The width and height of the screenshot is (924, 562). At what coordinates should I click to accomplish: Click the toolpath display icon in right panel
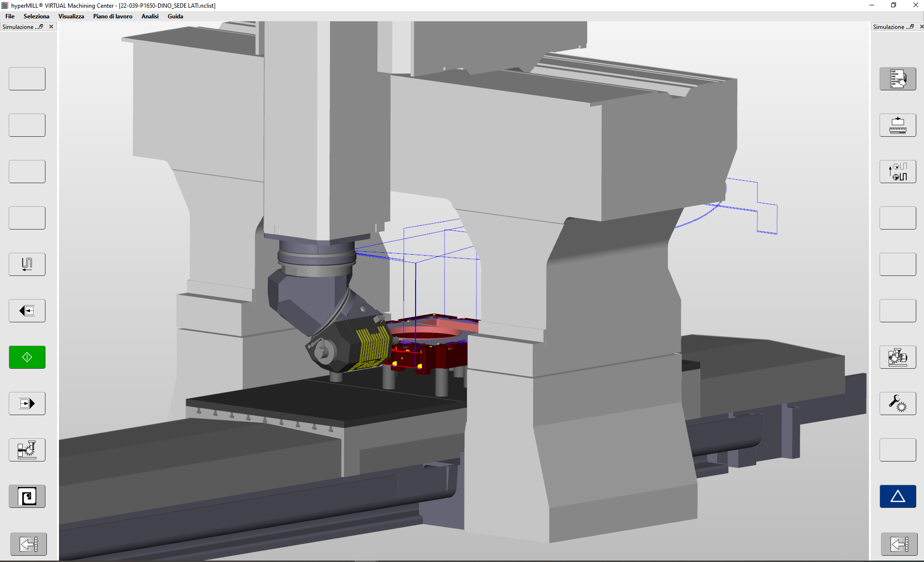click(898, 172)
